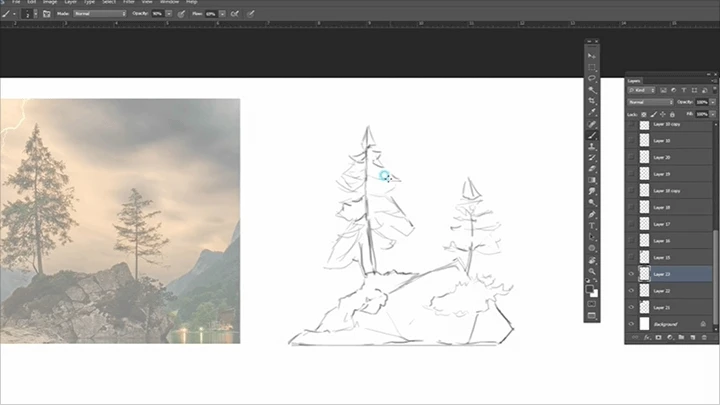This screenshot has width=720, height=405.
Task: Lock transparent pixels
Action: (644, 114)
